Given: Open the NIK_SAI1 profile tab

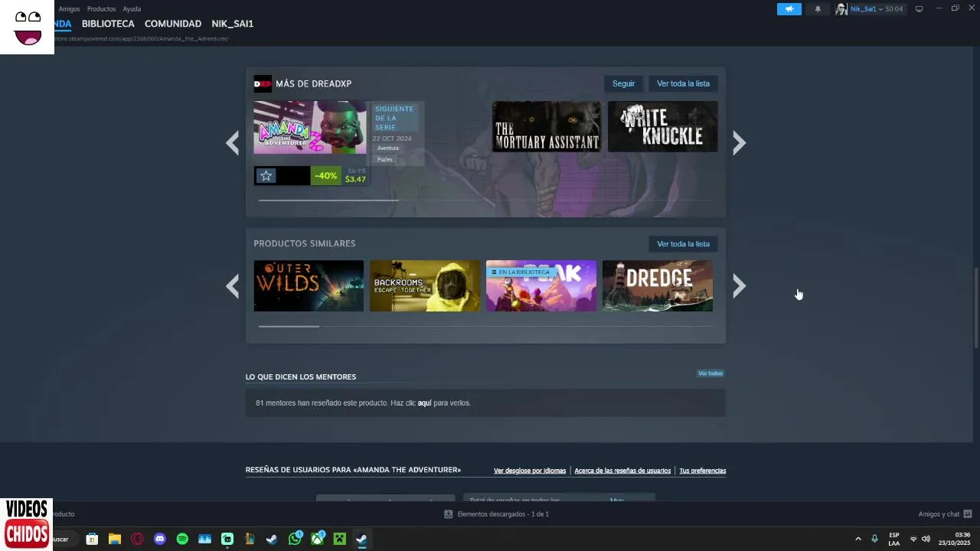Looking at the screenshot, I should click(233, 24).
